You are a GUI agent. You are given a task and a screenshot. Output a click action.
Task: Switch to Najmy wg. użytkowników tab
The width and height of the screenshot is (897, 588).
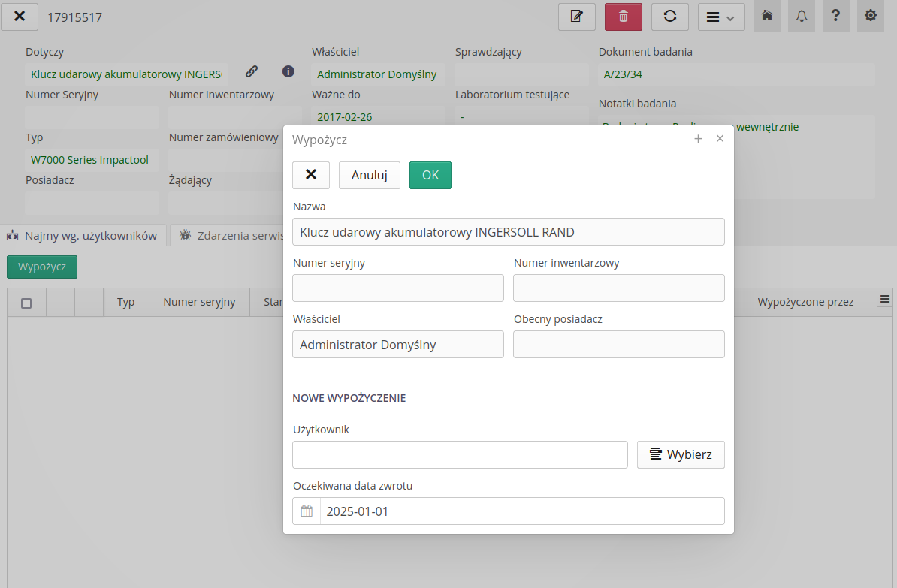click(83, 235)
